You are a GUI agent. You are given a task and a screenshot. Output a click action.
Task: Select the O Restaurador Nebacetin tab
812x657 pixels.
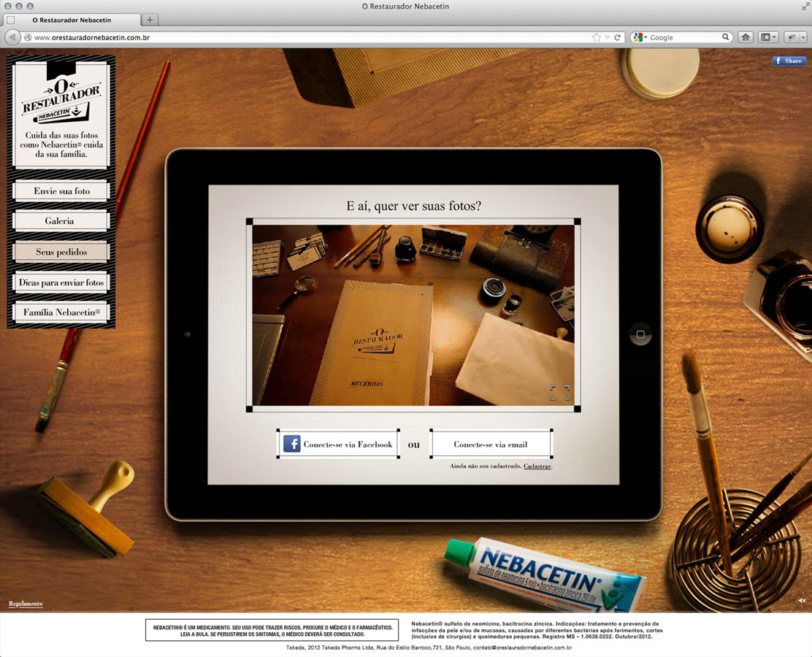[72, 20]
